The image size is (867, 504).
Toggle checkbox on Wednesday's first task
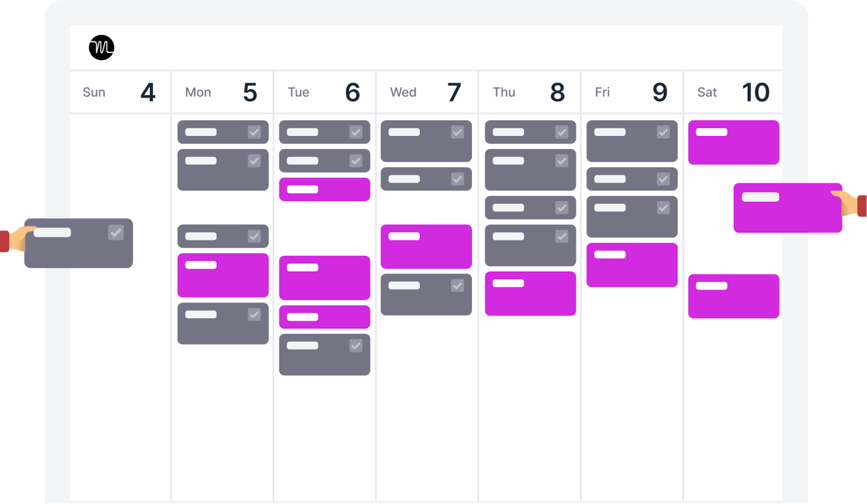point(457,132)
